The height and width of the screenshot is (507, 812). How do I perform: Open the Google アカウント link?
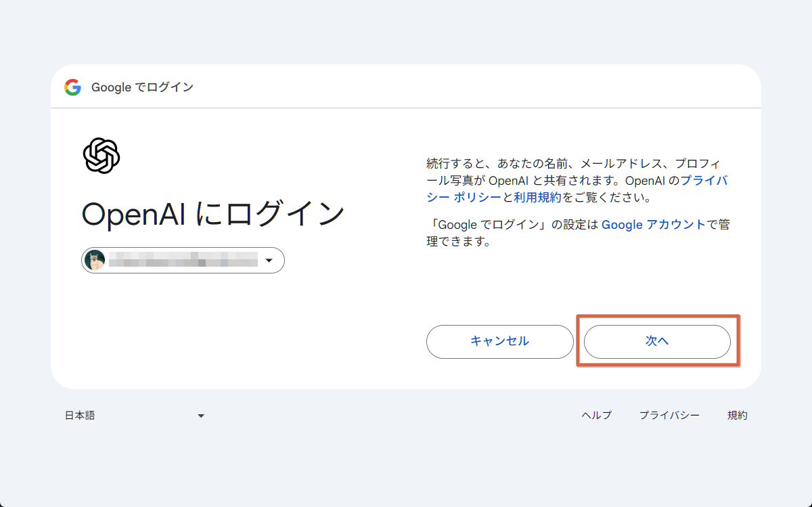pos(654,225)
